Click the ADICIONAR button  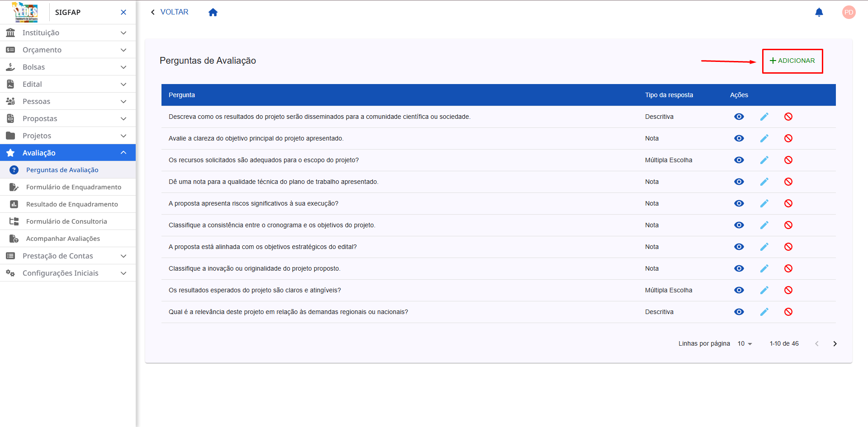792,61
